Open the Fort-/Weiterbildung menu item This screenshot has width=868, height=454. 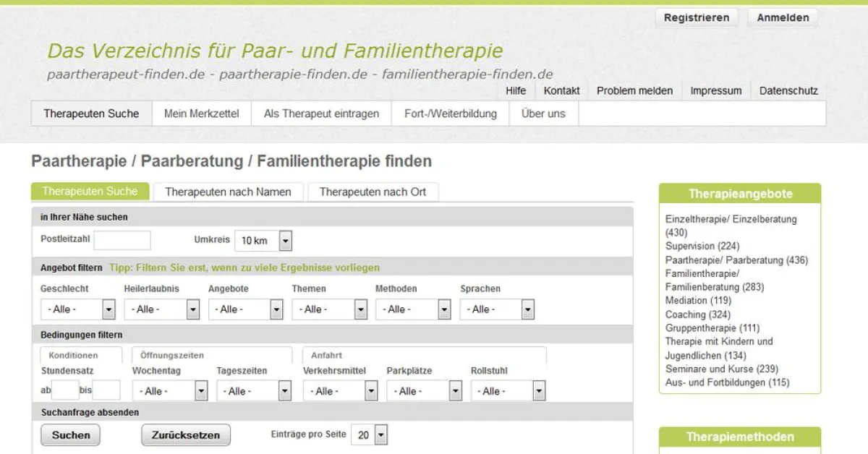point(450,113)
